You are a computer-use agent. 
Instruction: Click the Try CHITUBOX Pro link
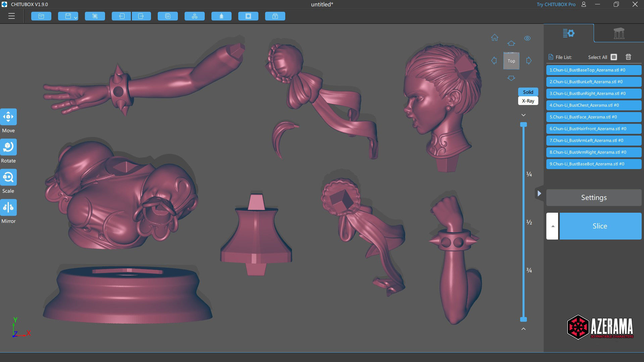[x=556, y=4]
